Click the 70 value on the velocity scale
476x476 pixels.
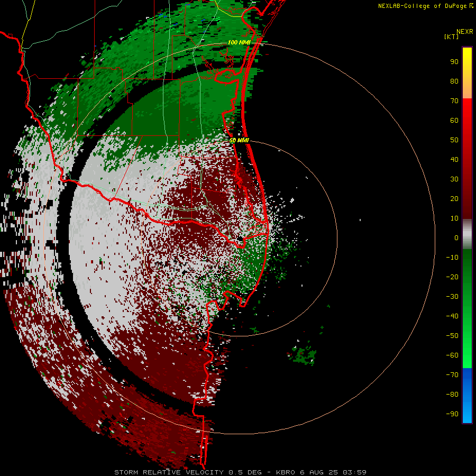click(x=454, y=101)
